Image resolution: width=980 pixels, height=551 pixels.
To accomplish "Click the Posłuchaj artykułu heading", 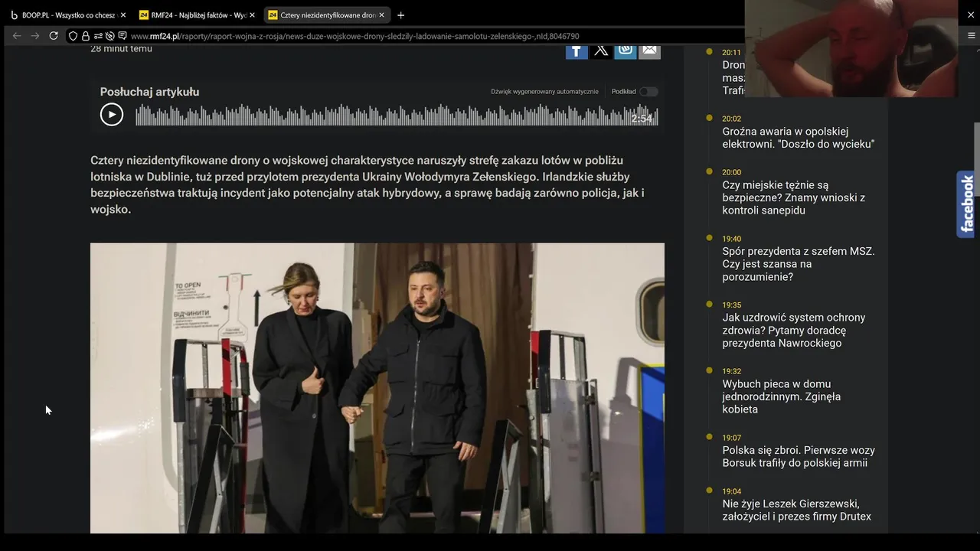I will pyautogui.click(x=149, y=92).
